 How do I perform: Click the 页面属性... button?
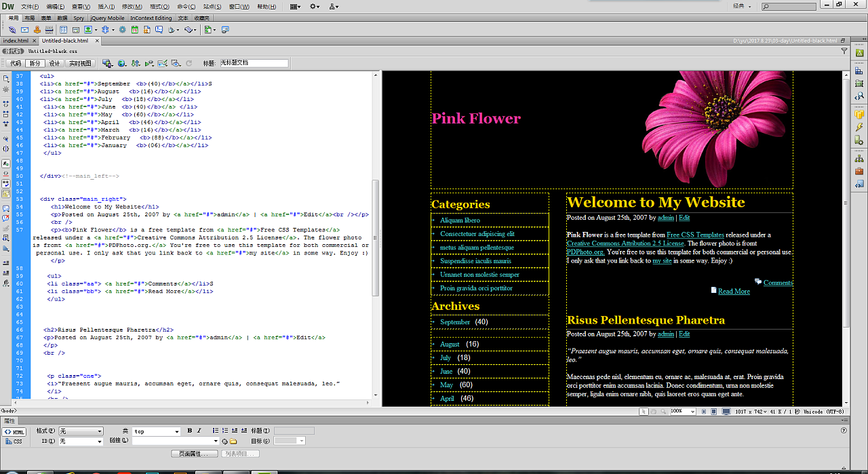coord(195,454)
